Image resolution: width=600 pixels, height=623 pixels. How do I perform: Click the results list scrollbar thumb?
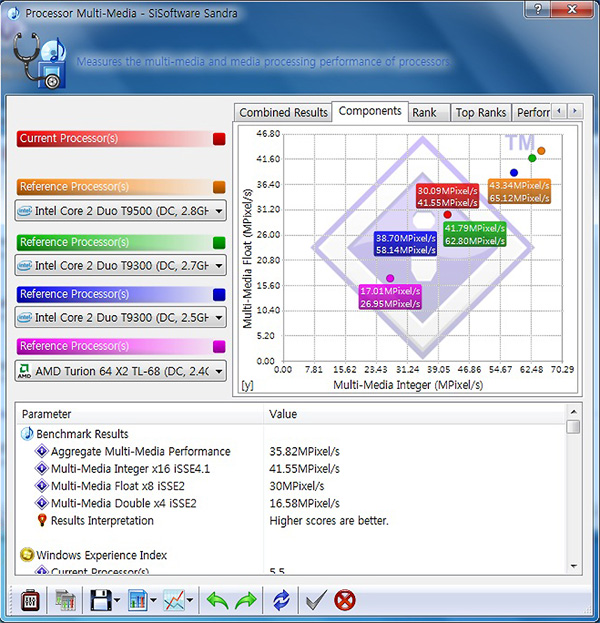[x=573, y=427]
